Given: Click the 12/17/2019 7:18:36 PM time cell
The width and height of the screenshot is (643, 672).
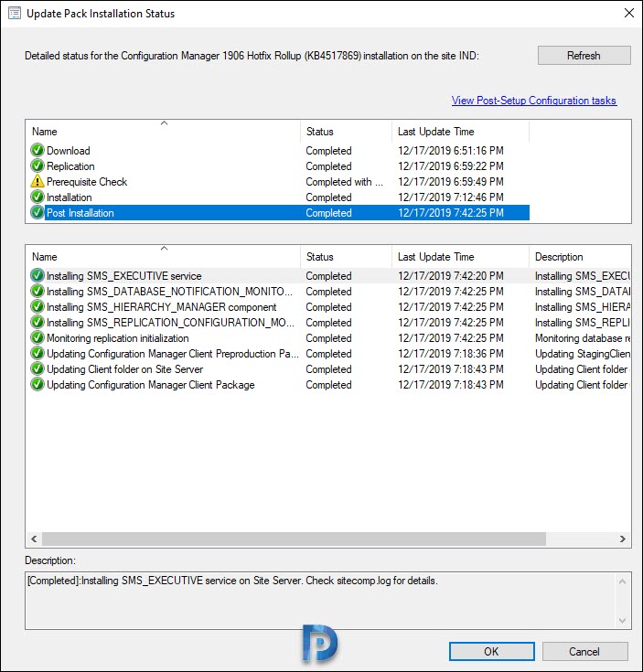Looking at the screenshot, I should 451,354.
